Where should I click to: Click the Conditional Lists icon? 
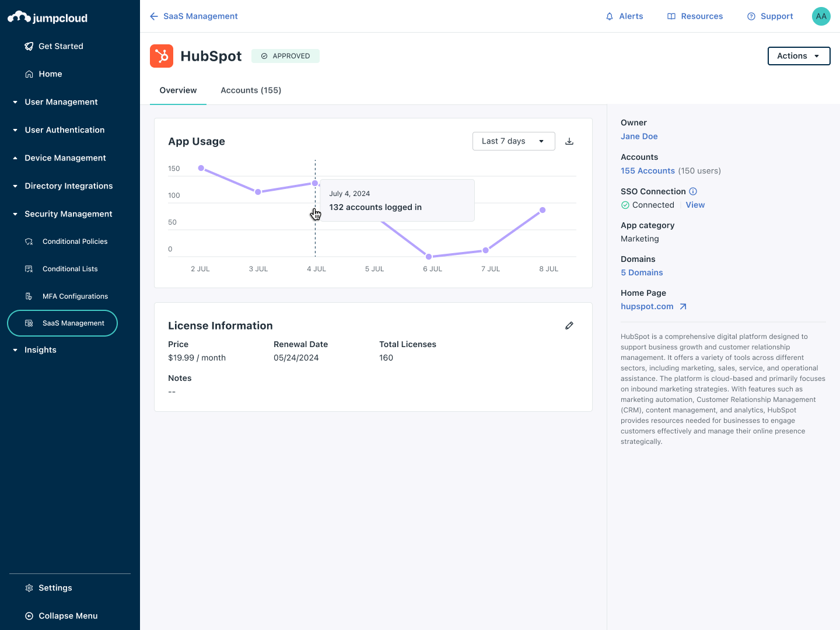29,269
